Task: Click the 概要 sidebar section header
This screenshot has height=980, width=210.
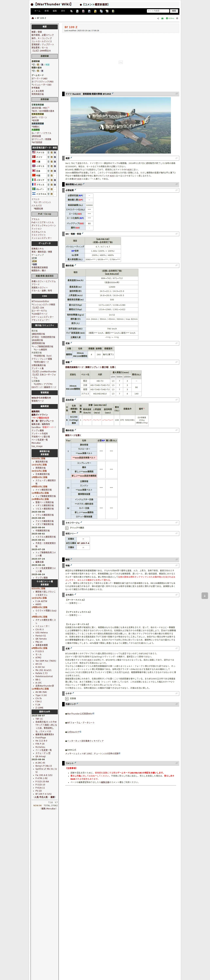Action: coord(45,27)
